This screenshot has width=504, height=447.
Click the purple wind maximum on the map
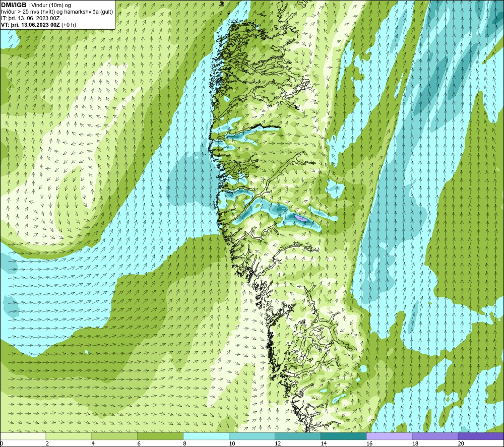click(x=301, y=218)
